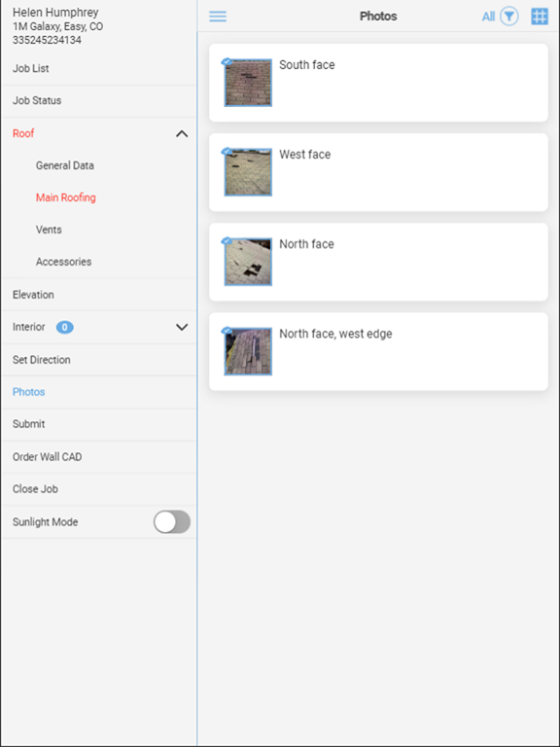Open Job List menu item

[x=98, y=69]
